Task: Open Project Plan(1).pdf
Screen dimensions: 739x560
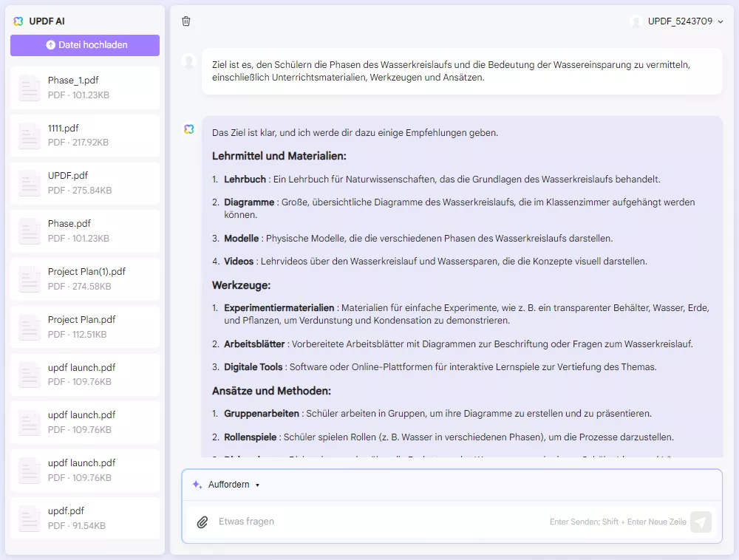Action: tap(85, 279)
